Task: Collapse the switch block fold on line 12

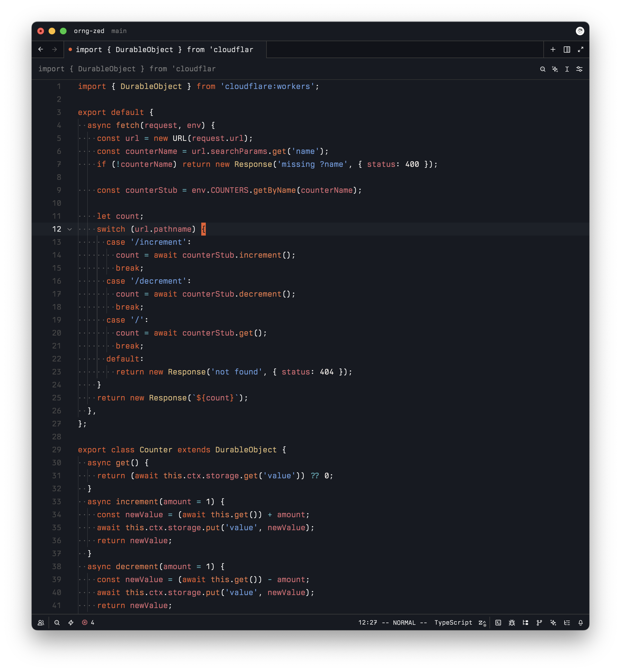Action: (69, 229)
